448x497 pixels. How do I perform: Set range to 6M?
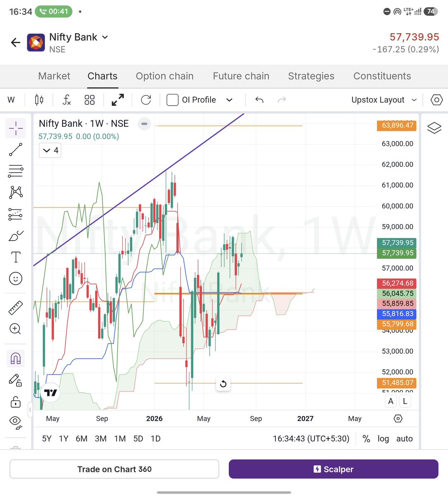coord(82,439)
